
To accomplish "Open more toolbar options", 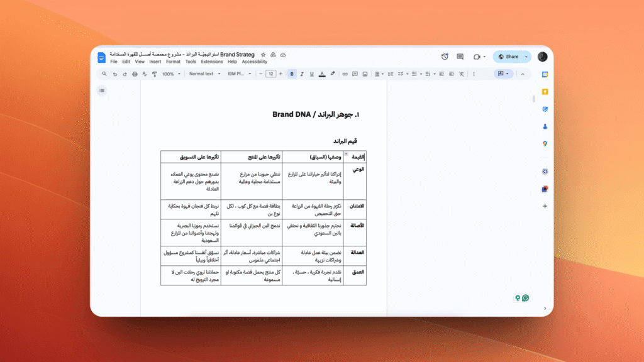I will (474, 74).
